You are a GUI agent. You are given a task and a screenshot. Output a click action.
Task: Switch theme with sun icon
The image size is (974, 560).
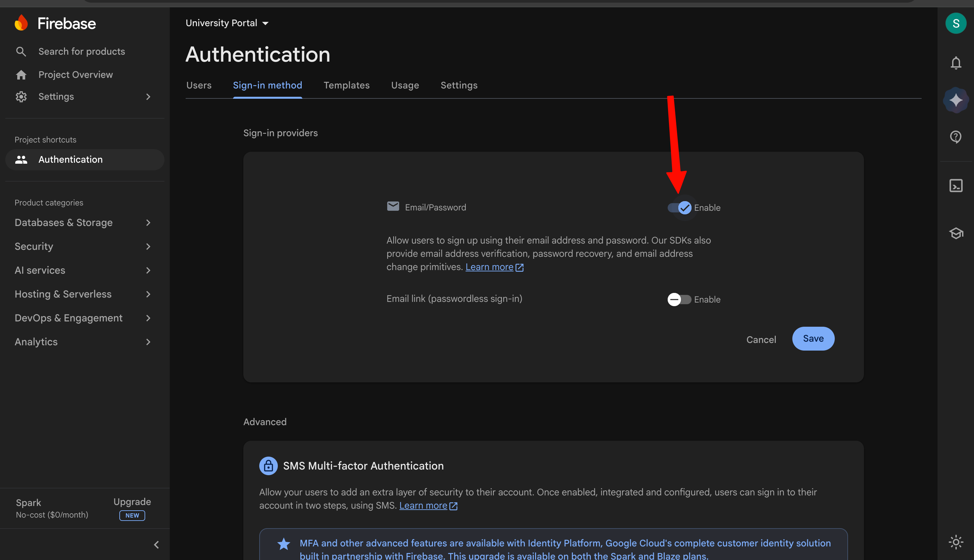(x=956, y=542)
